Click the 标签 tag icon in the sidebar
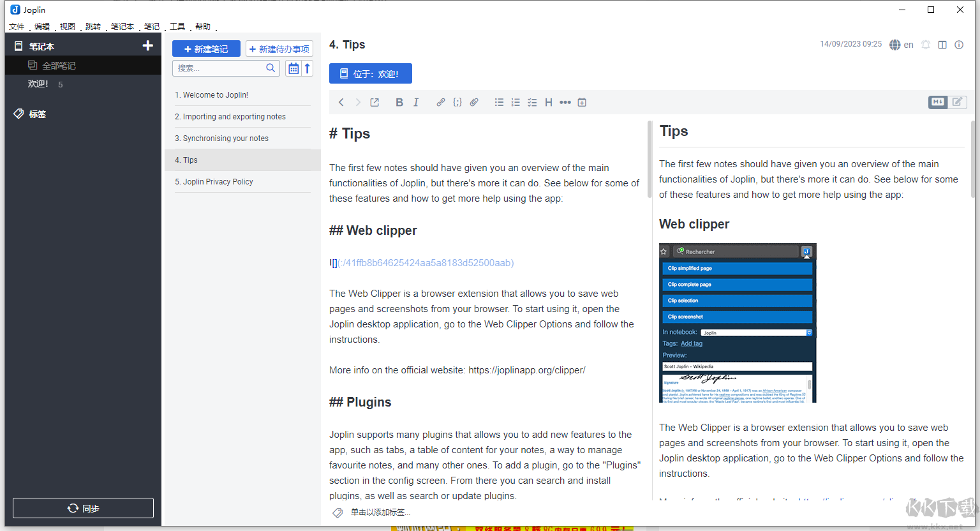Screen dimensions: 980x531 [x=19, y=114]
